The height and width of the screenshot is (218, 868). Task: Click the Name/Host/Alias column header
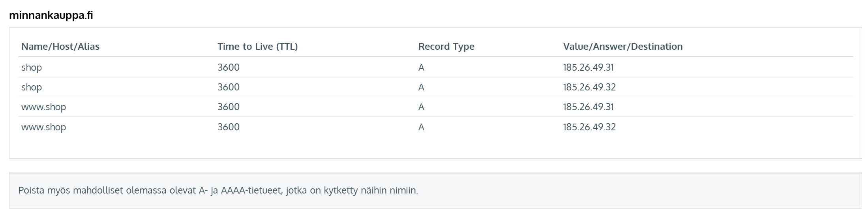point(60,47)
